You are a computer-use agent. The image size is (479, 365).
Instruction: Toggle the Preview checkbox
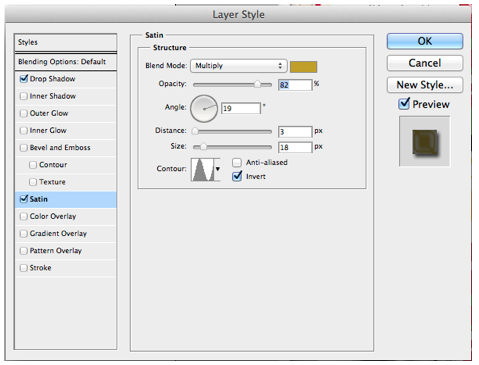pyautogui.click(x=404, y=104)
